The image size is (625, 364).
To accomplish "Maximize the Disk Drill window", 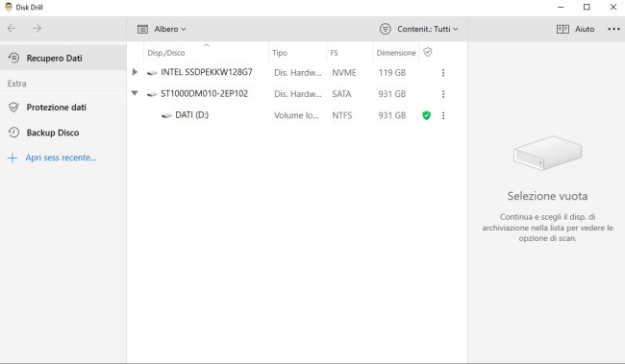I will (587, 7).
